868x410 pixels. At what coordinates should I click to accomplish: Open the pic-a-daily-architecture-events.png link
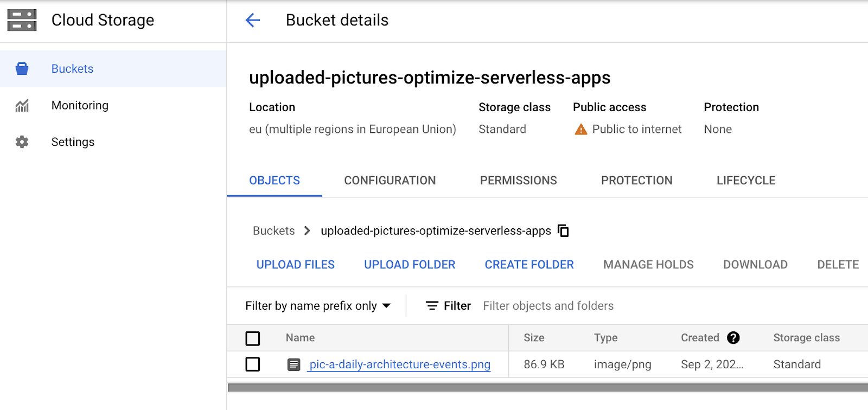point(400,364)
